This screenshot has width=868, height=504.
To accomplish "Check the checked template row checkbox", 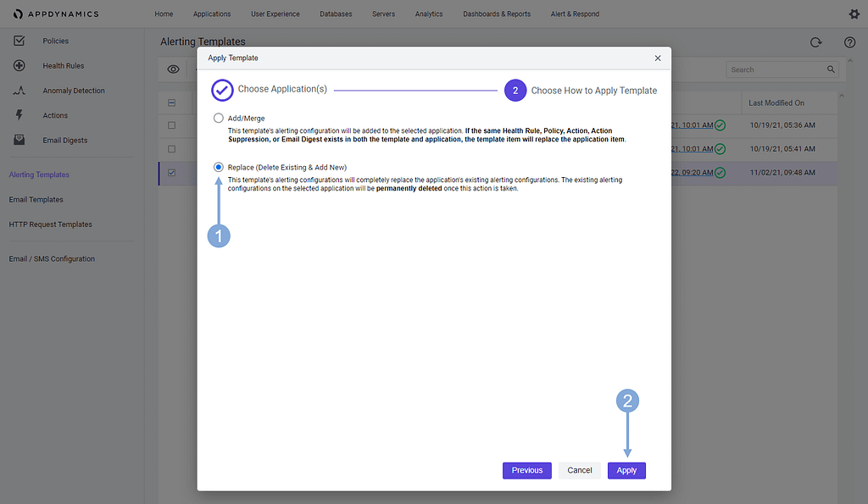I will pyautogui.click(x=172, y=173).
